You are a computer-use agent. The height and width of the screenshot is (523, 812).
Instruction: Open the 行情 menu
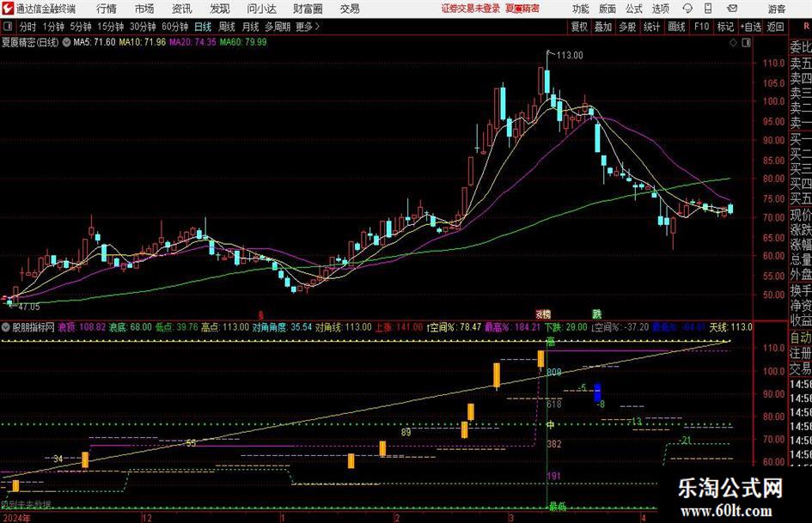[x=107, y=9]
